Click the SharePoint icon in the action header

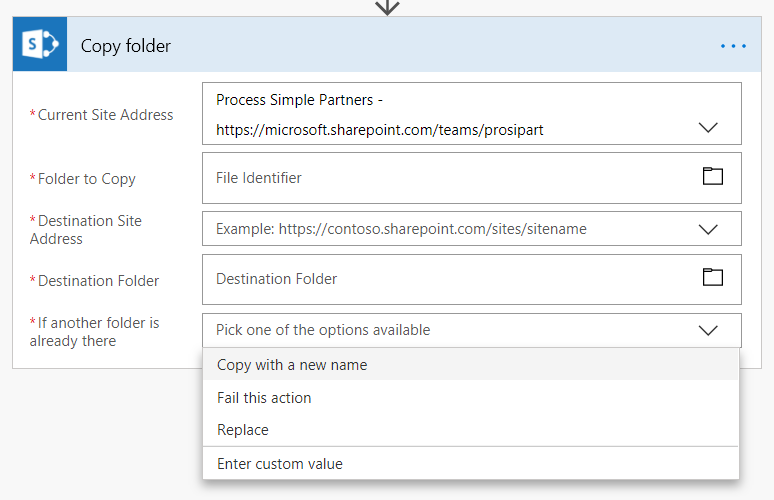click(x=40, y=46)
